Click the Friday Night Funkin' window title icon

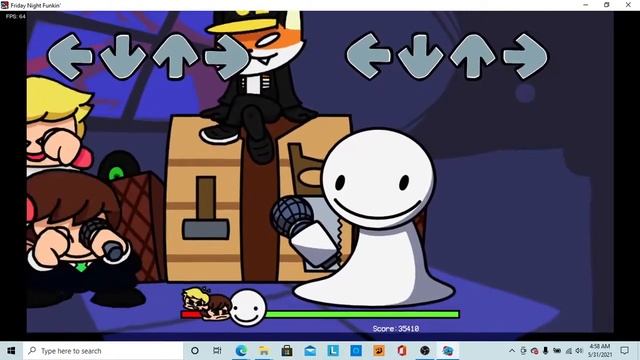(x=4, y=5)
